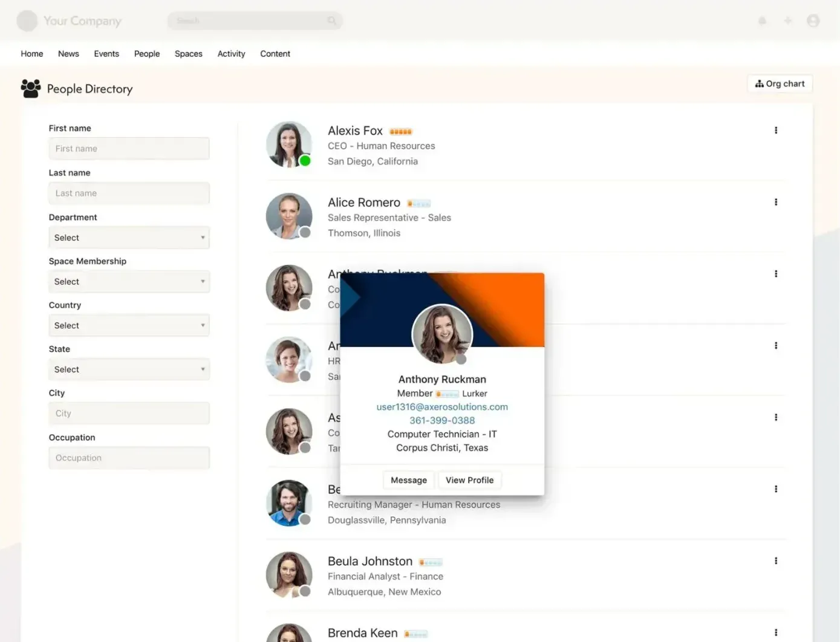
Task: Focus the Last name input field
Action: (129, 193)
